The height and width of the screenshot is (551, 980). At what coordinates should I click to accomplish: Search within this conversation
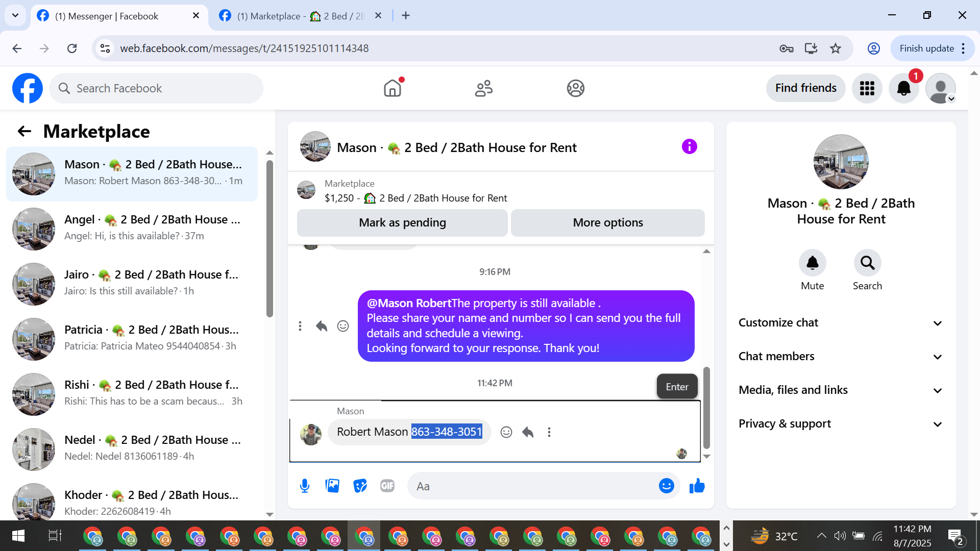867,263
